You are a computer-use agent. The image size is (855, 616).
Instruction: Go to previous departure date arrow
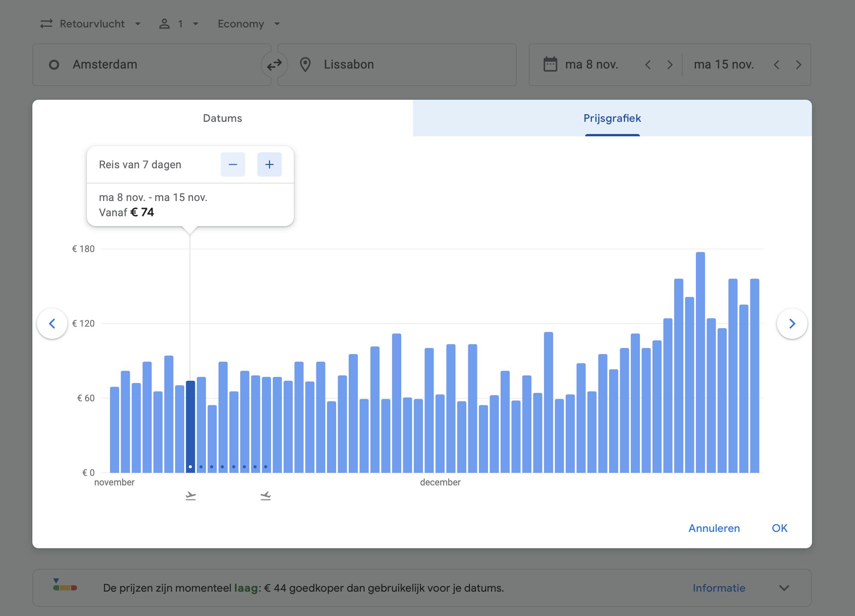point(648,65)
